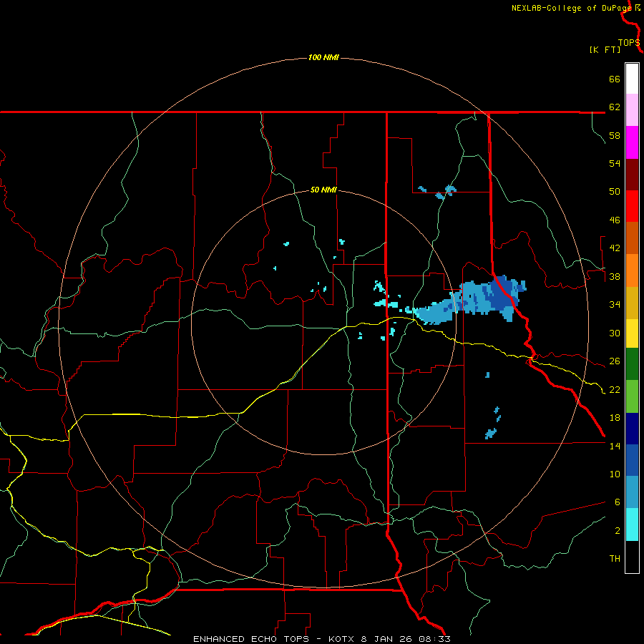Click the light pink legend swatch

click(x=632, y=109)
